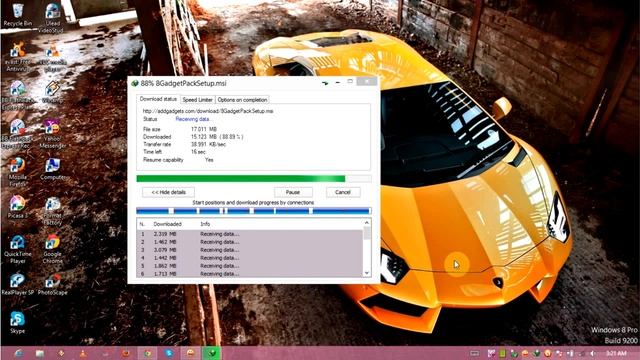640x360 pixels.
Task: Open the Ulead VideoStudio desktop shortcut
Action: (52, 18)
